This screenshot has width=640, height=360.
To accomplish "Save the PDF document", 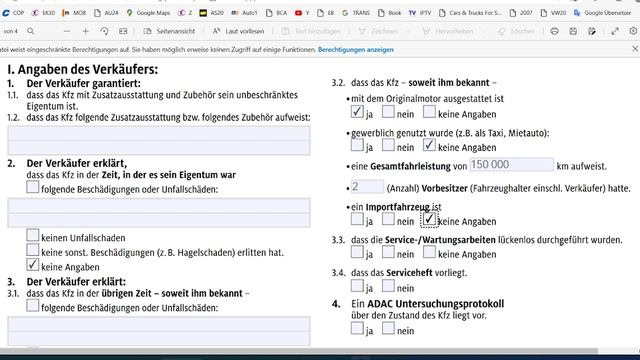I will coord(573,31).
